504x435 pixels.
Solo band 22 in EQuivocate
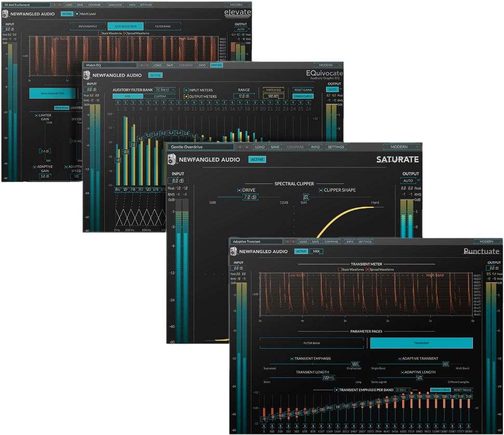coord(277,102)
